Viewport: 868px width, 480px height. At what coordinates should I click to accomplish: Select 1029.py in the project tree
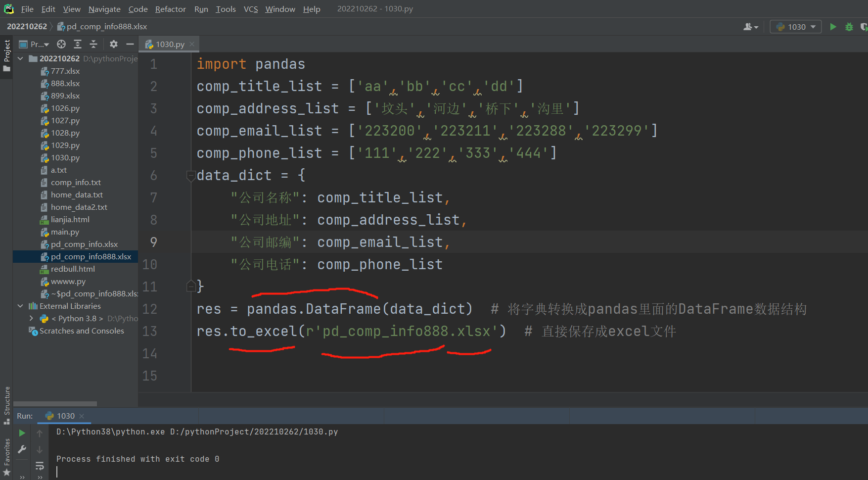point(65,145)
